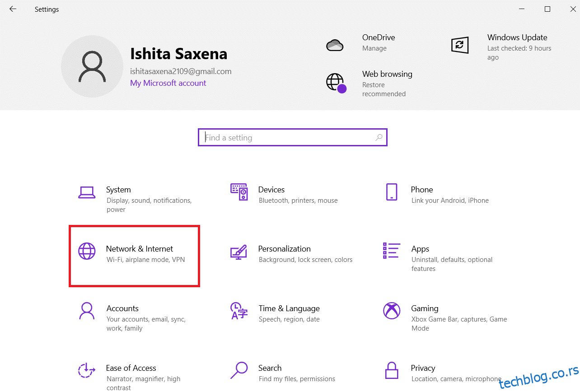Image resolution: width=580 pixels, height=392 pixels.
Task: Click Windows Update heading
Action: pos(517,37)
